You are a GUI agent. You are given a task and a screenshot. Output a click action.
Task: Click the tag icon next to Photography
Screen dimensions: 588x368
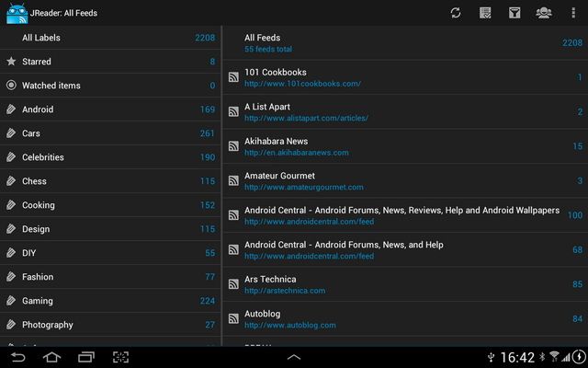pos(11,325)
